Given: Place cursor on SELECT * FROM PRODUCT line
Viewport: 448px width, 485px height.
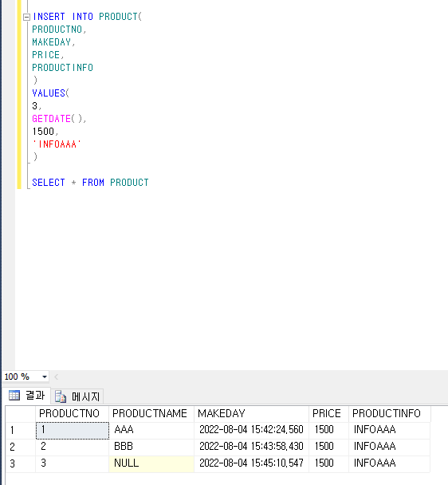Looking at the screenshot, I should 90,183.
